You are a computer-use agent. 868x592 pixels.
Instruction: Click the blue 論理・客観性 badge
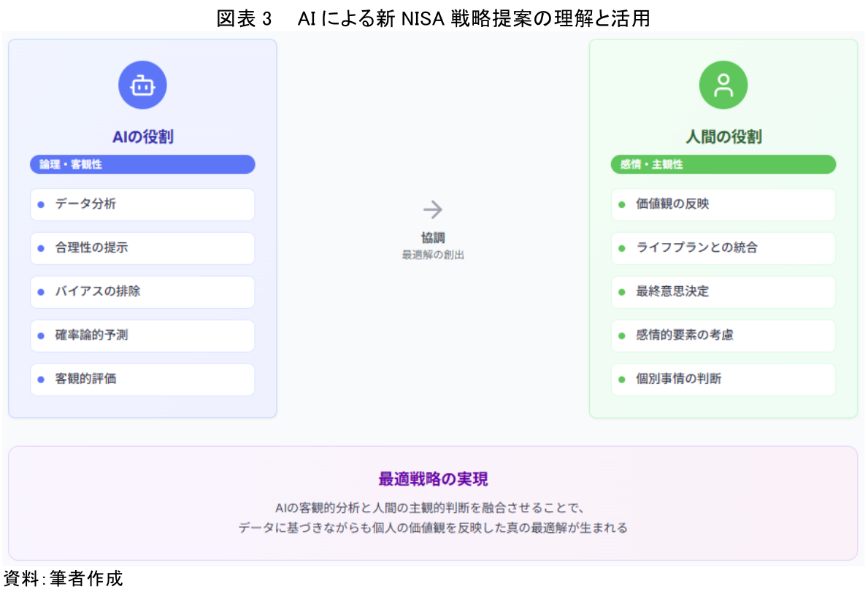click(142, 165)
